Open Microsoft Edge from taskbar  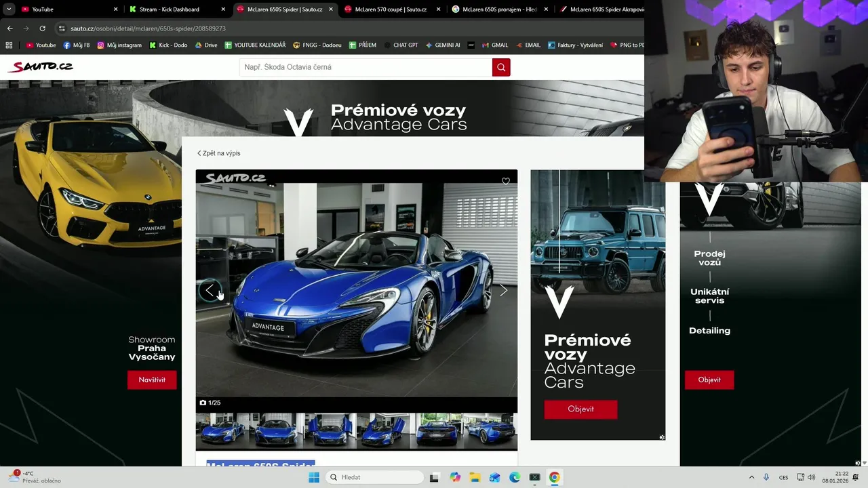pyautogui.click(x=515, y=477)
